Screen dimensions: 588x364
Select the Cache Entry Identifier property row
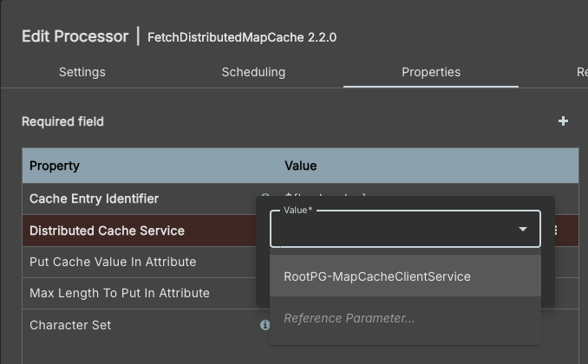[94, 198]
